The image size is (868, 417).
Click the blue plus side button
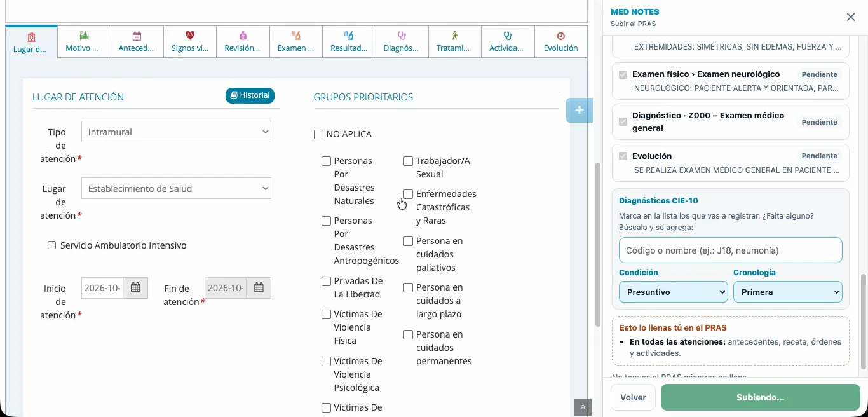(579, 111)
